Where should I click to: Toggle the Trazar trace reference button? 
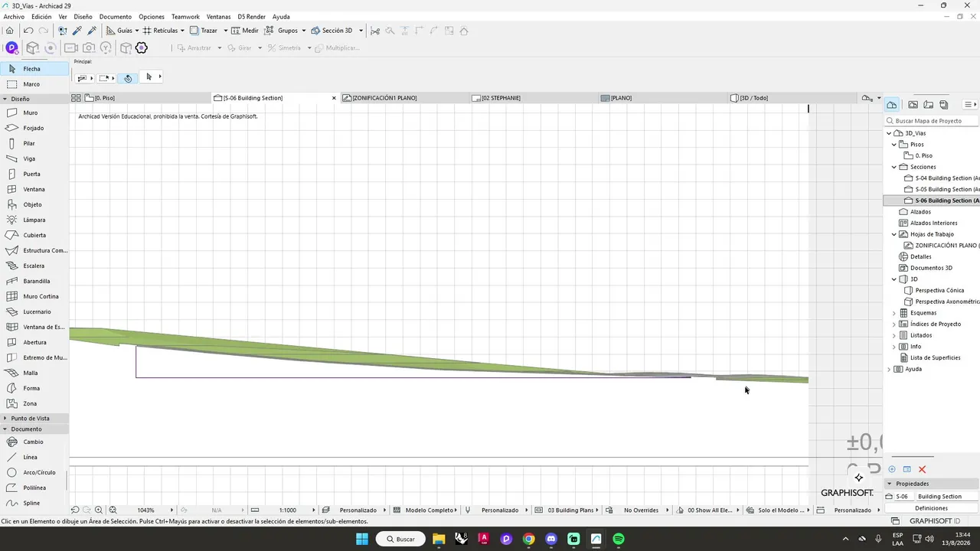click(204, 31)
